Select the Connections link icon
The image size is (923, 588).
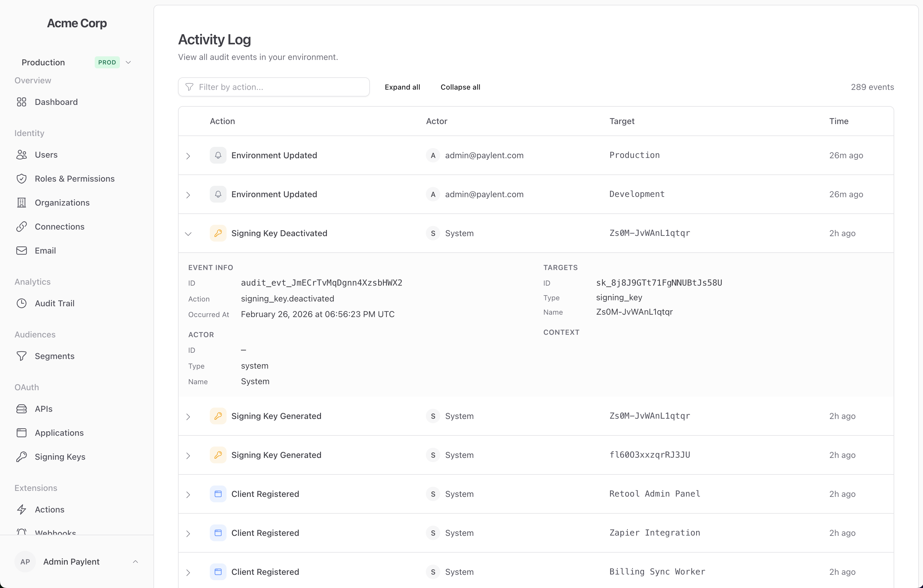[22, 227]
